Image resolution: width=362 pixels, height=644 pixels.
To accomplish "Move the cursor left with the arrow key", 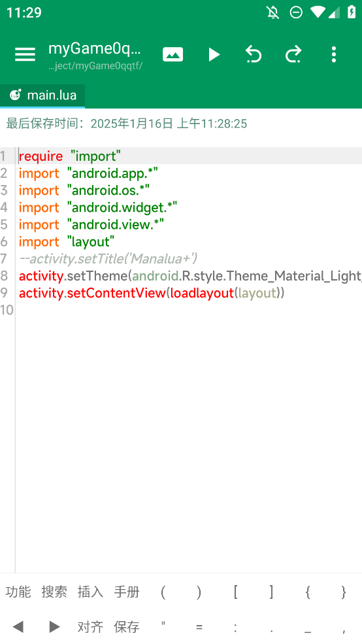I will coord(18,627).
